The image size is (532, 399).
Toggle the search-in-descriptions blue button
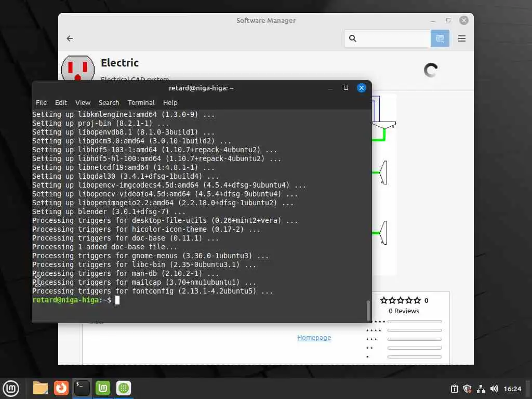(440, 38)
